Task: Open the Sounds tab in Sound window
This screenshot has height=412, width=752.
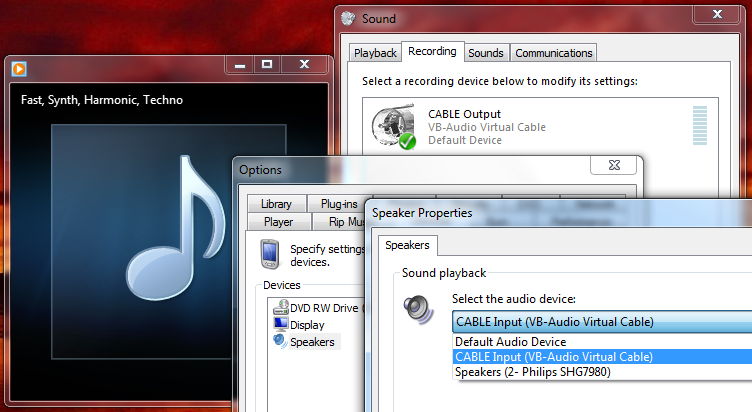Action: [x=486, y=53]
